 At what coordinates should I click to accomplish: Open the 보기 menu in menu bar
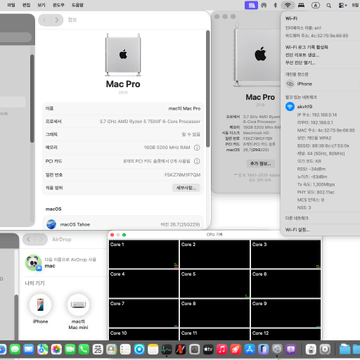42,5
